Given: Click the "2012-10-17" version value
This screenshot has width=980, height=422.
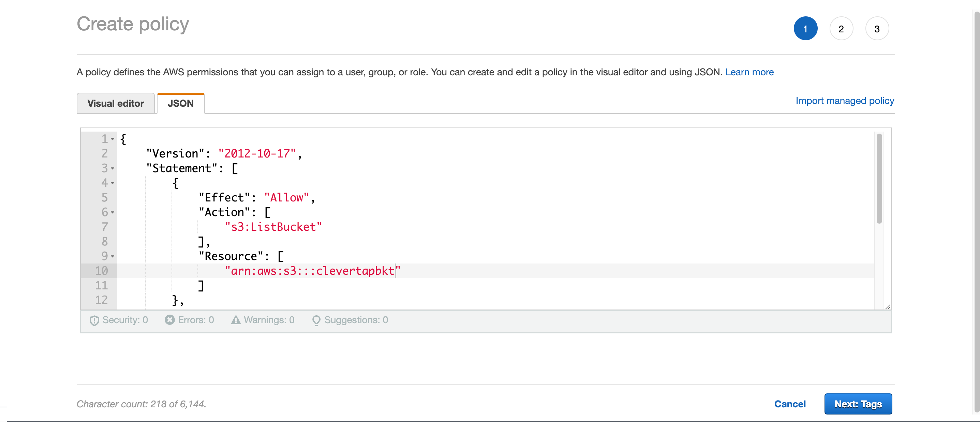Looking at the screenshot, I should pos(257,154).
